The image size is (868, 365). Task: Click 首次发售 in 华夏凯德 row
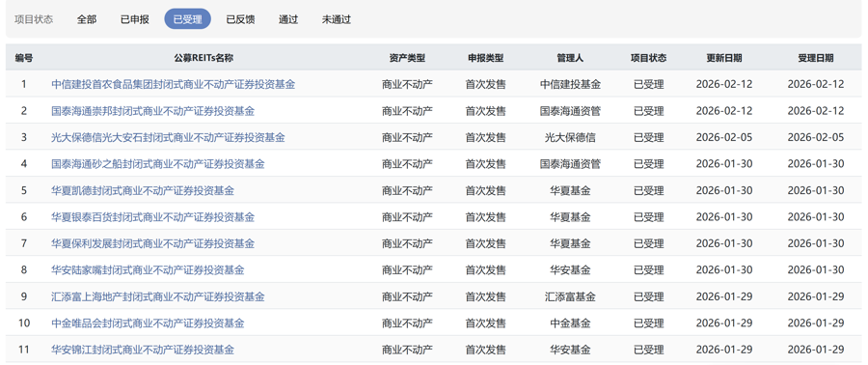(x=485, y=190)
